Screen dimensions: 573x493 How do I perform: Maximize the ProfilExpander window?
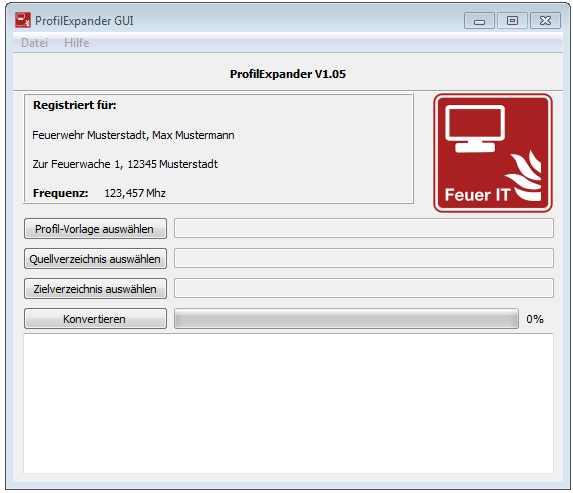click(512, 20)
